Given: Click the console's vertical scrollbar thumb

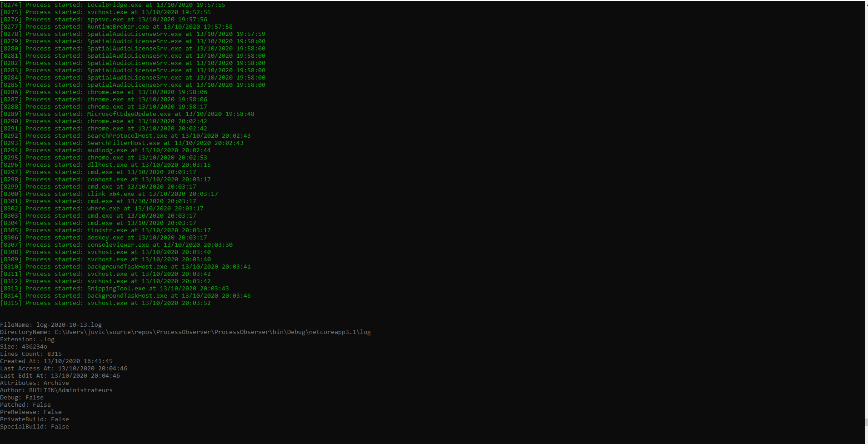Looking at the screenshot, I should [866, 422].
